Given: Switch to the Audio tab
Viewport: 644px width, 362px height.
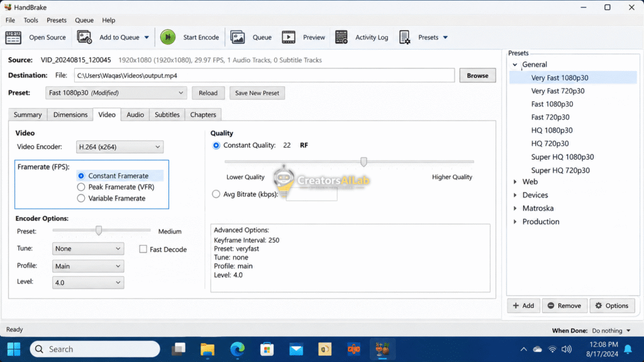Looking at the screenshot, I should point(135,114).
